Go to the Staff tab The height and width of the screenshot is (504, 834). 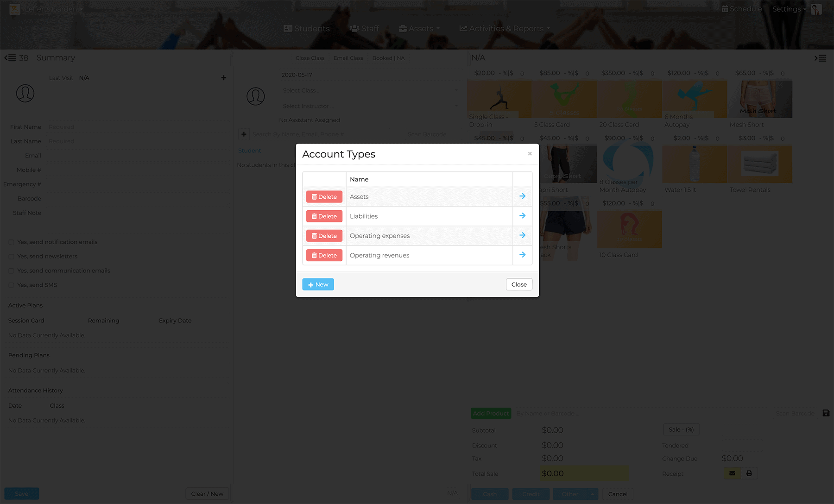click(x=364, y=29)
